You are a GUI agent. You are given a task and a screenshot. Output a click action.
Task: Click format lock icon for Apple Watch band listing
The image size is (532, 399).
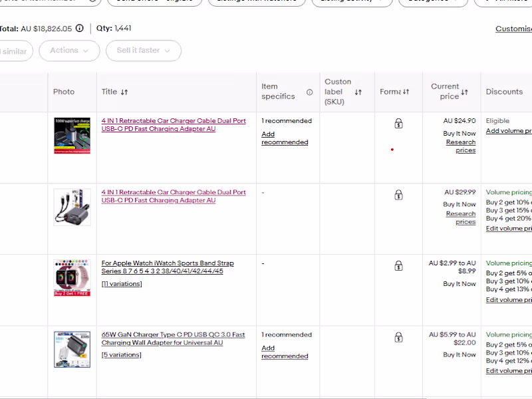coord(398,265)
